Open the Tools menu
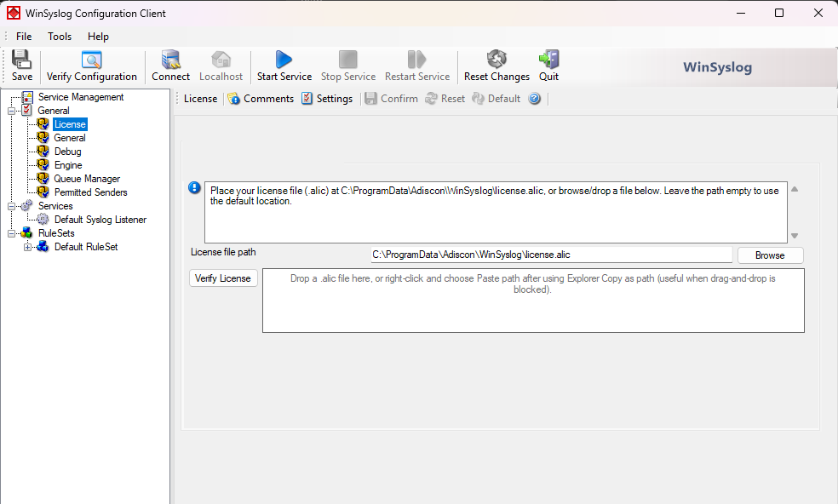The height and width of the screenshot is (504, 838). pyautogui.click(x=60, y=37)
